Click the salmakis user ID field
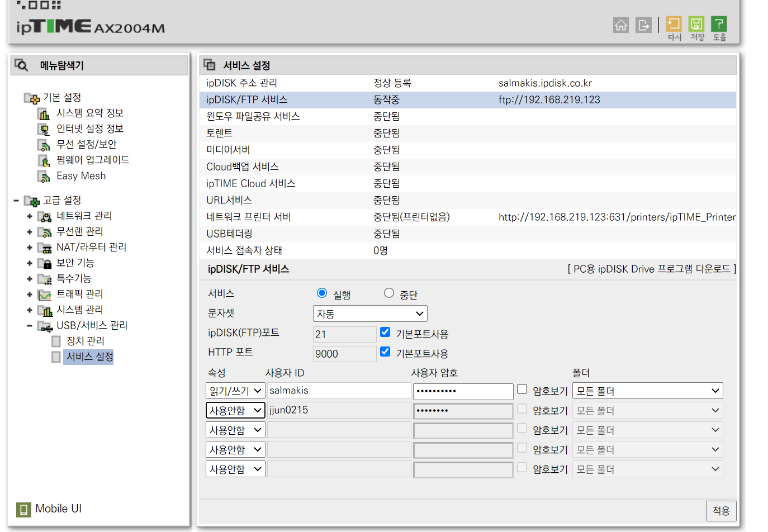 point(339,391)
